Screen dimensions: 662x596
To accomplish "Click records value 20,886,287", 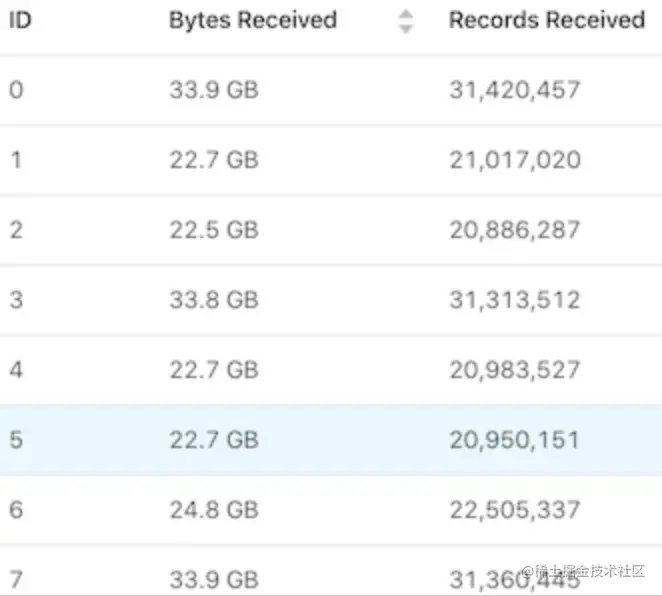I will pos(515,230).
